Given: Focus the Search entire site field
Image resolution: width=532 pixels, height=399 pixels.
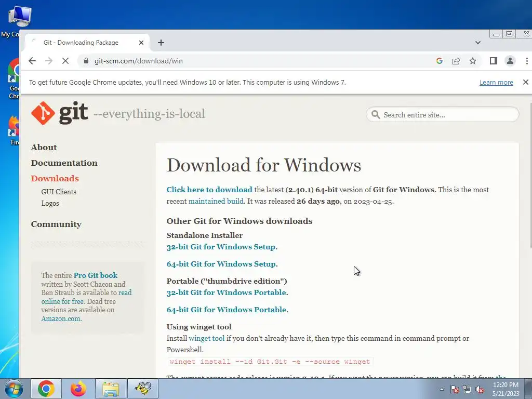Looking at the screenshot, I should click(x=443, y=115).
